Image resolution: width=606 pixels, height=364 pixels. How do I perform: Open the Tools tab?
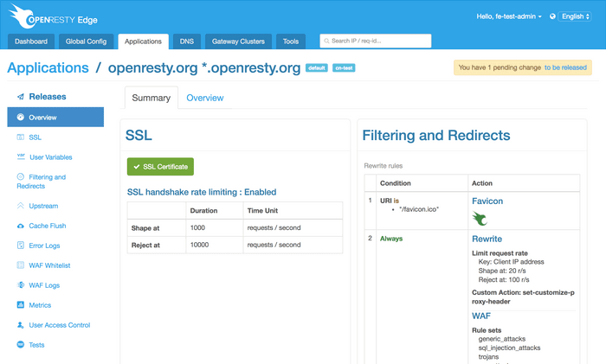pos(291,42)
